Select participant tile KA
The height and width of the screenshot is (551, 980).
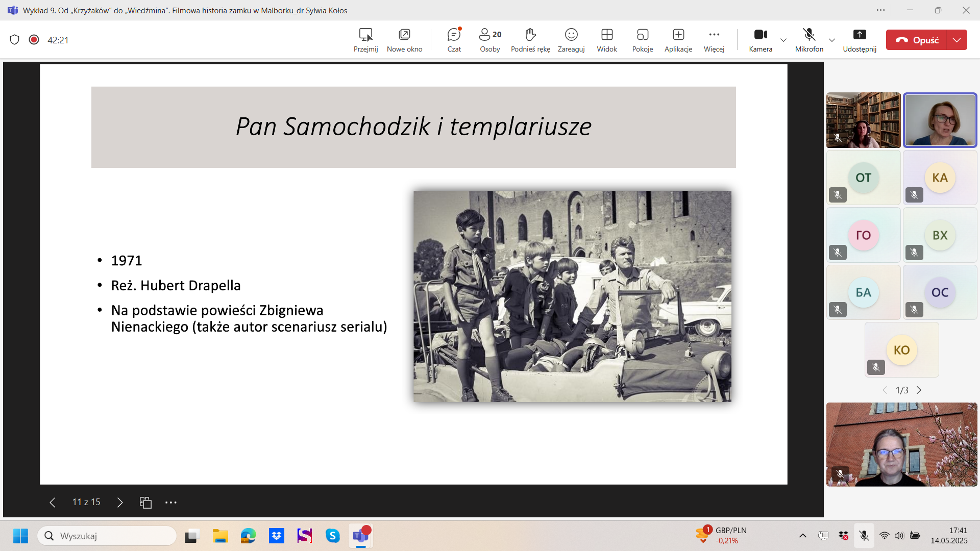pos(940,178)
